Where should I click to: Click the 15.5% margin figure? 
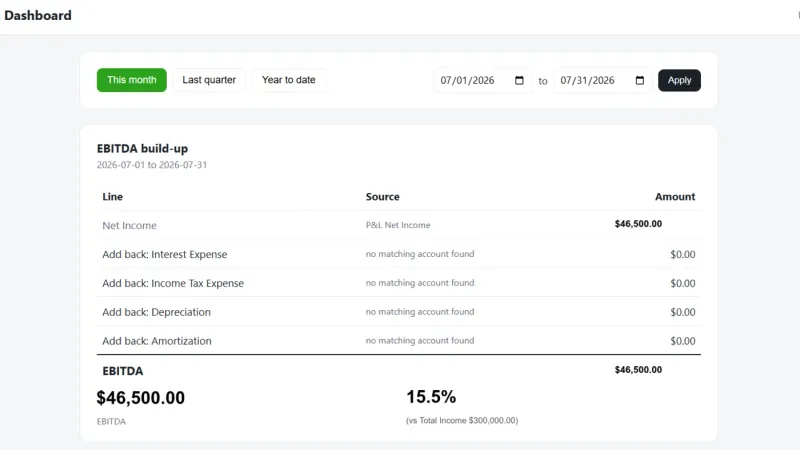[x=431, y=397]
